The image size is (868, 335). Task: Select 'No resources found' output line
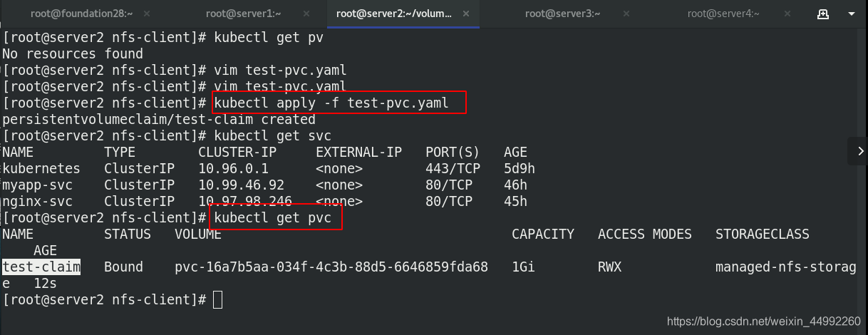point(73,54)
